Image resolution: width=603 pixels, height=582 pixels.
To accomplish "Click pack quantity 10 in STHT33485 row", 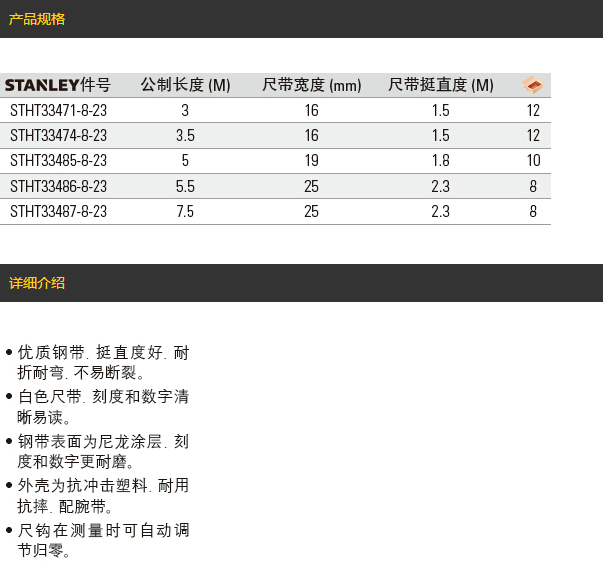I will click(533, 160).
